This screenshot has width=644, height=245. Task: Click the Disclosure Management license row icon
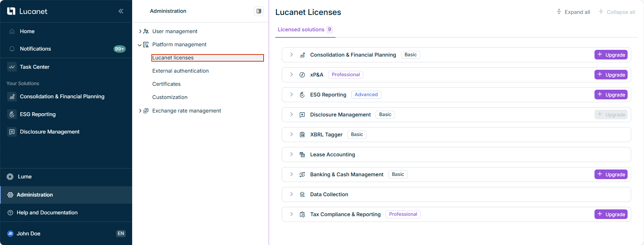[302, 115]
